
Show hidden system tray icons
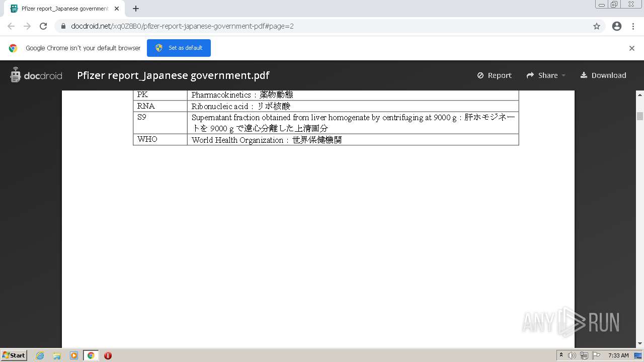click(561, 355)
